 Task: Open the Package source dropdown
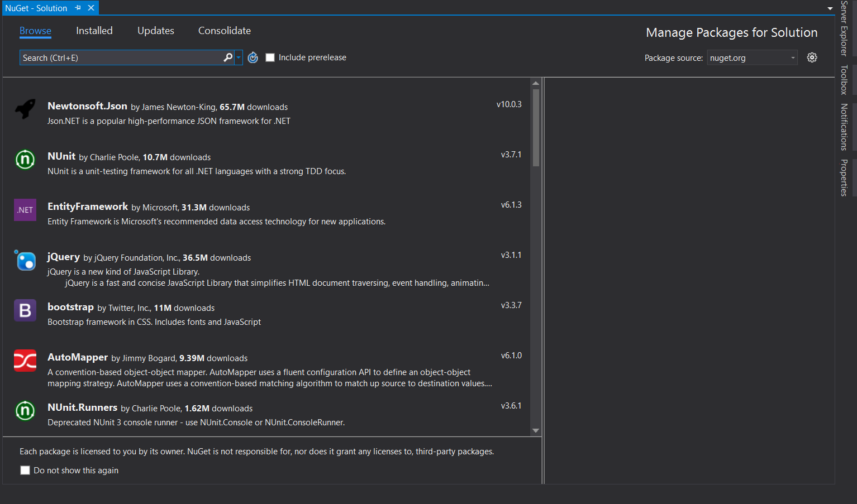click(x=752, y=57)
